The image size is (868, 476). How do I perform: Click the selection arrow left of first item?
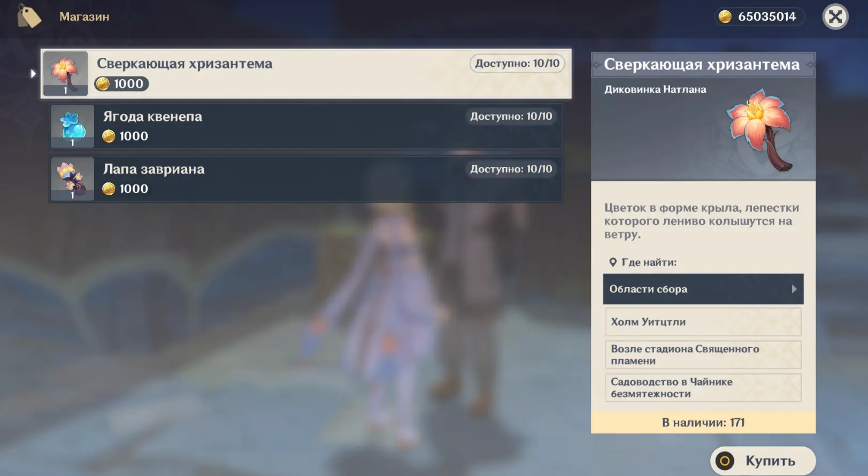tap(33, 73)
